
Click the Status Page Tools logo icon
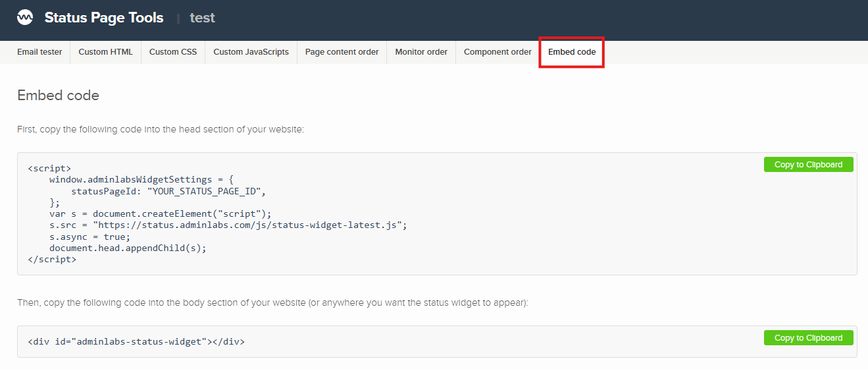point(25,18)
